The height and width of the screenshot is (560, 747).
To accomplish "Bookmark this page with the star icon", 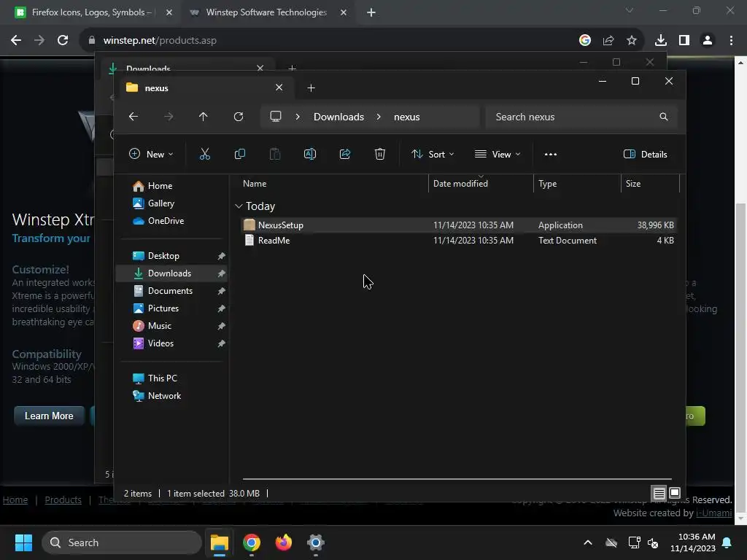I will click(x=632, y=41).
